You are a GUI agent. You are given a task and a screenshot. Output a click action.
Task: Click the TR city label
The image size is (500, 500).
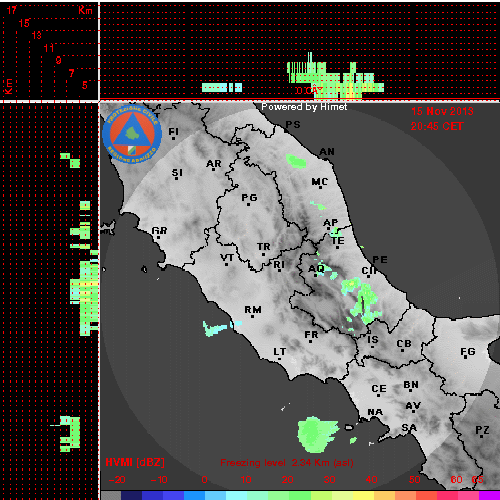pyautogui.click(x=263, y=247)
